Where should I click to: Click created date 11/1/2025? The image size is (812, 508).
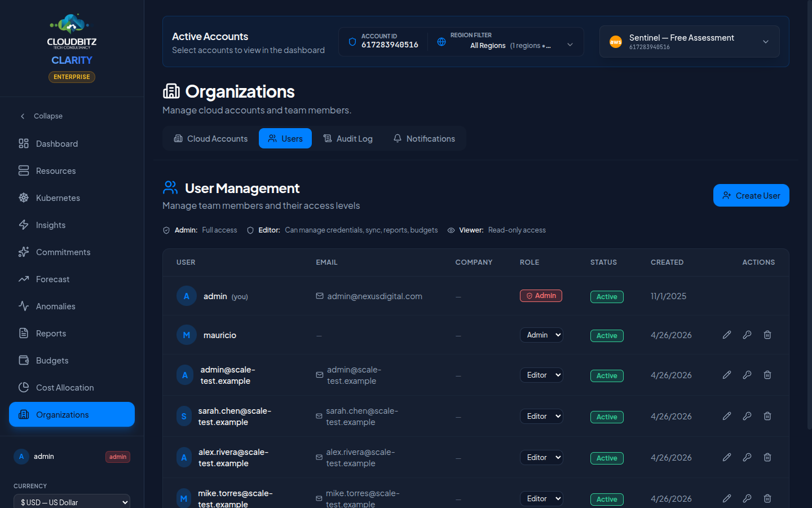(668, 296)
